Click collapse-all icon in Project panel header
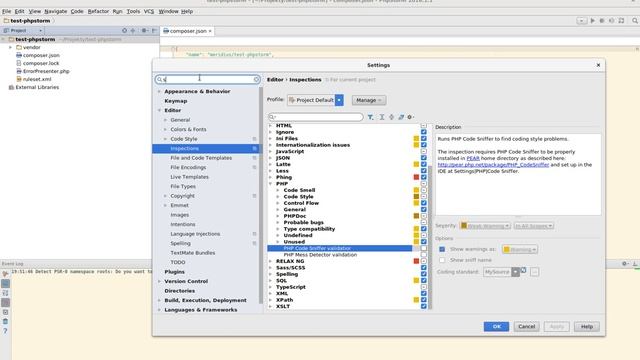 (x=133, y=31)
